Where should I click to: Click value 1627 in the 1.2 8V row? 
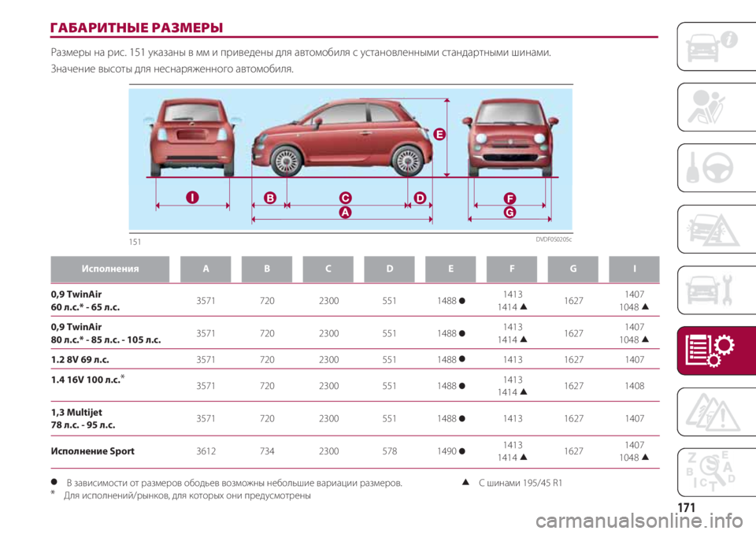pos(574,359)
